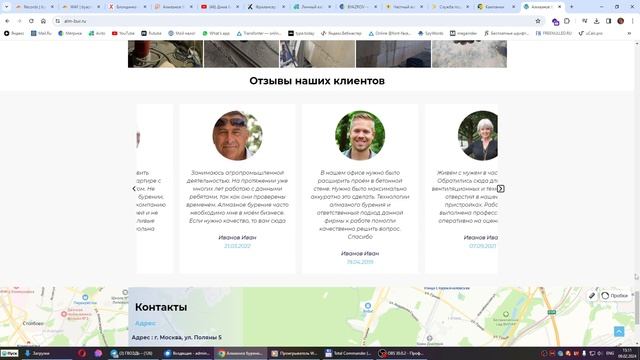The image size is (640, 360).
Task: Open the Rutube bookmark
Action: (x=151, y=33)
